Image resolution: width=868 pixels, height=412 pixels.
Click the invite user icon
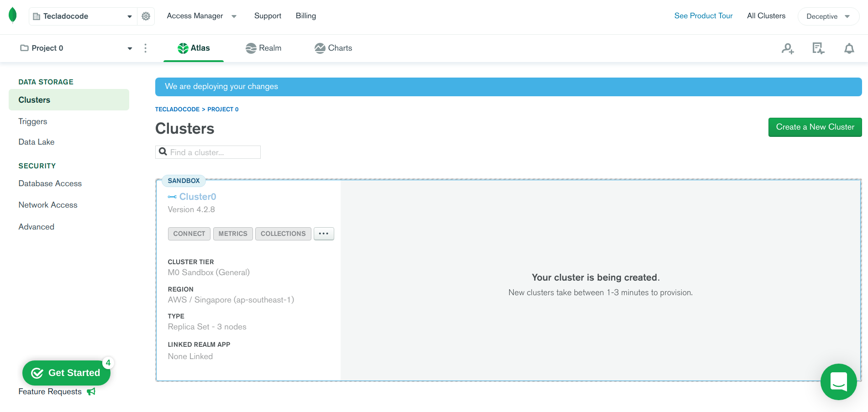tap(788, 48)
